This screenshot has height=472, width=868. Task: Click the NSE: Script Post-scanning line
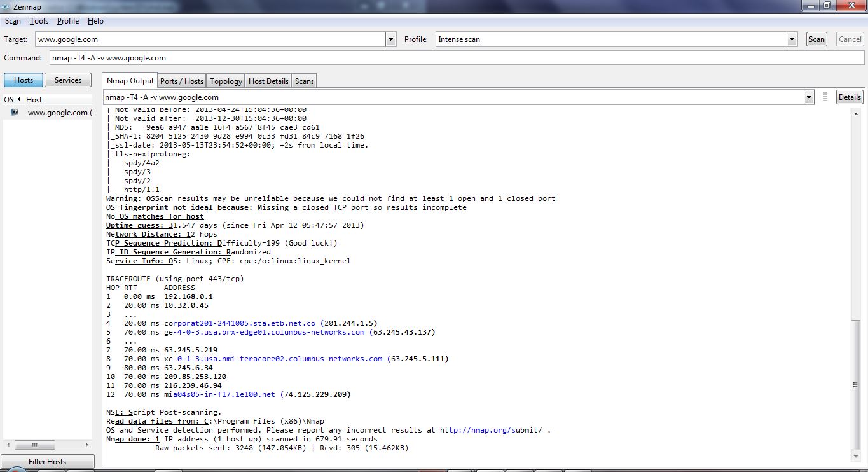click(163, 412)
